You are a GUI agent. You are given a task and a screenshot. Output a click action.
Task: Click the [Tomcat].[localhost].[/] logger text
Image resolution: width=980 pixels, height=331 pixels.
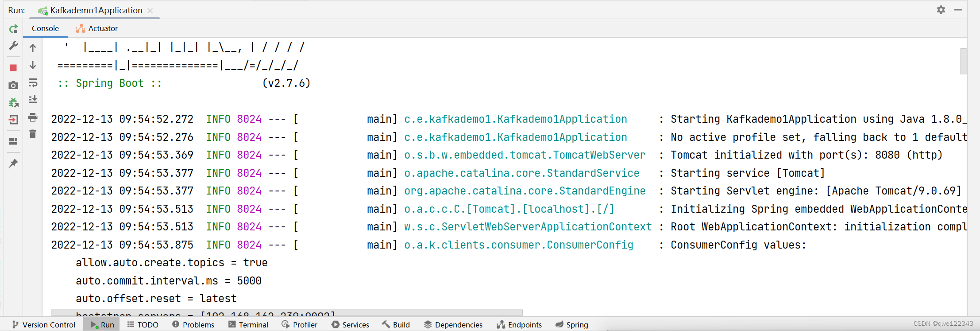pos(509,209)
